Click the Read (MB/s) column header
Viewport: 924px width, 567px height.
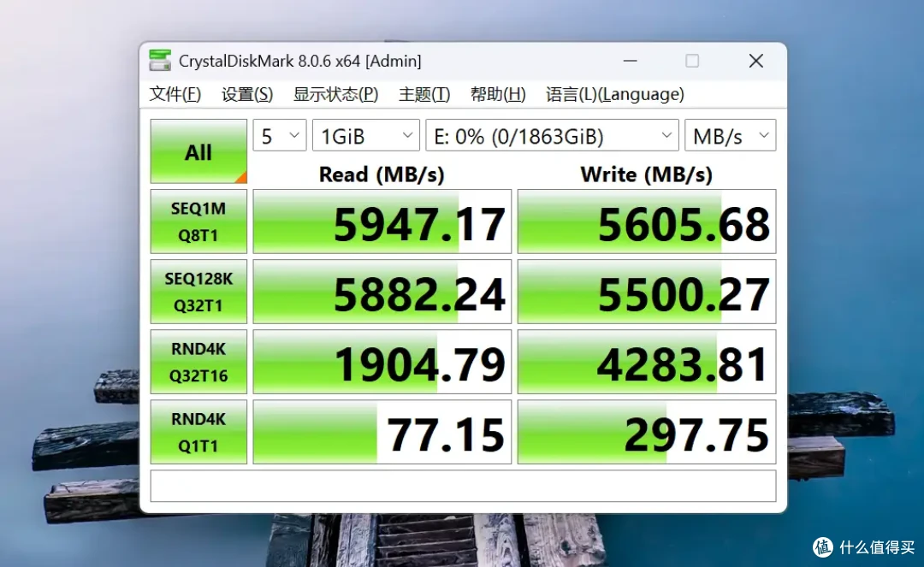pos(382,174)
